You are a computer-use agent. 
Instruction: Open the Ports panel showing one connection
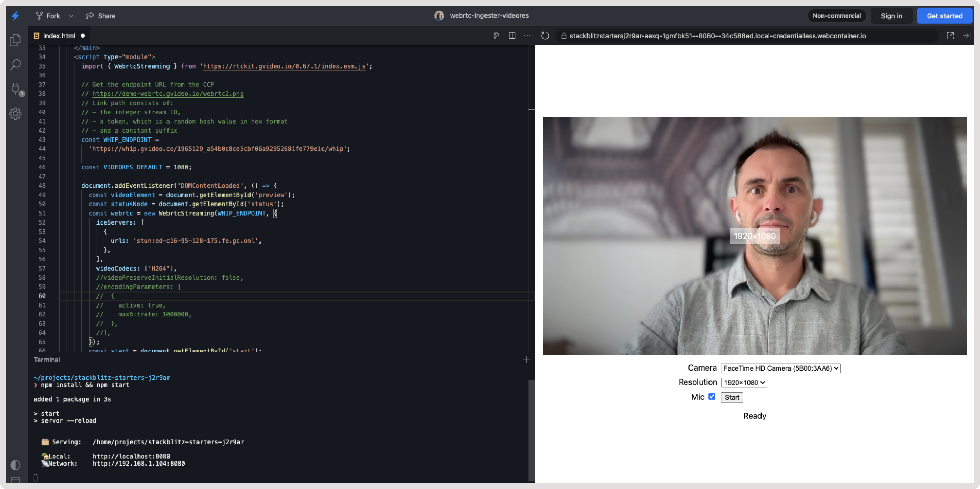15,90
